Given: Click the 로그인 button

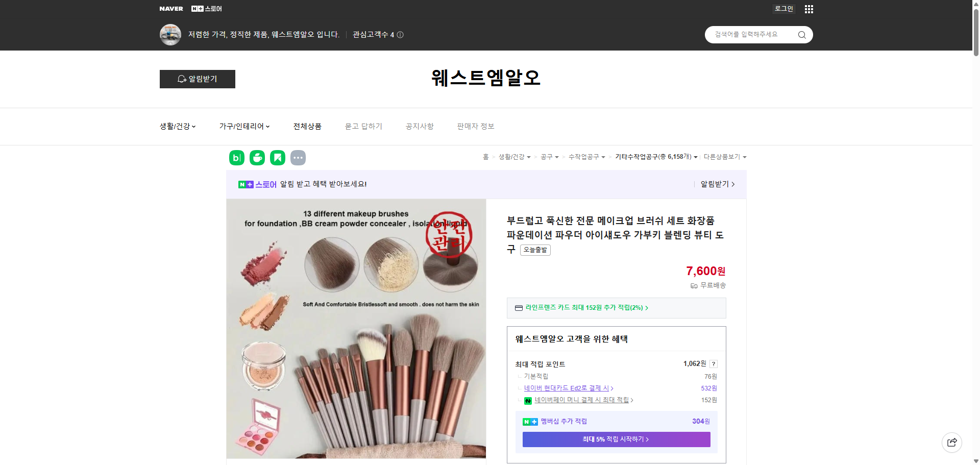Looking at the screenshot, I should tap(783, 9).
